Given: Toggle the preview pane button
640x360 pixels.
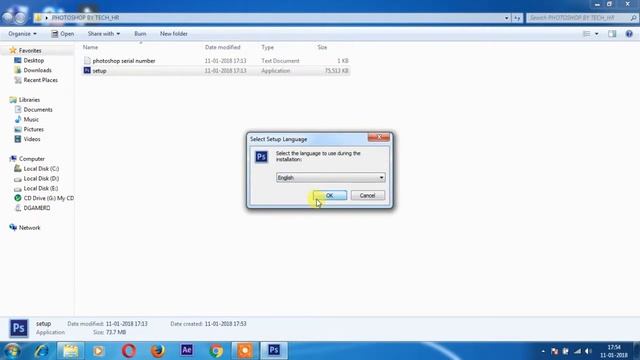Looking at the screenshot, I should (612, 34).
